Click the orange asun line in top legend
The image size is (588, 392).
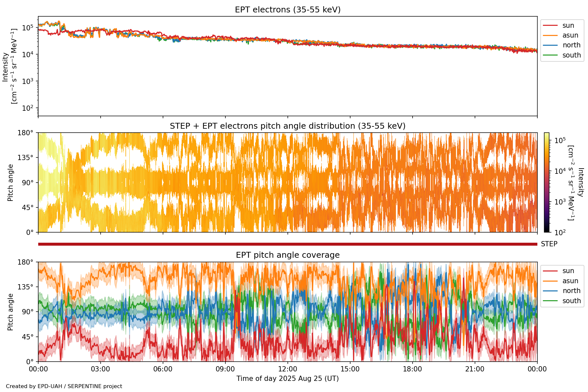coord(550,35)
